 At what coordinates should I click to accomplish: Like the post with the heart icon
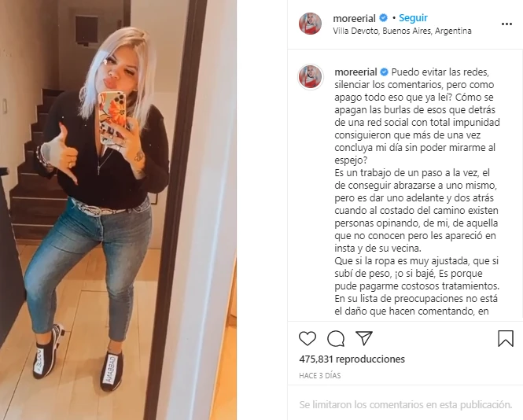click(308, 338)
